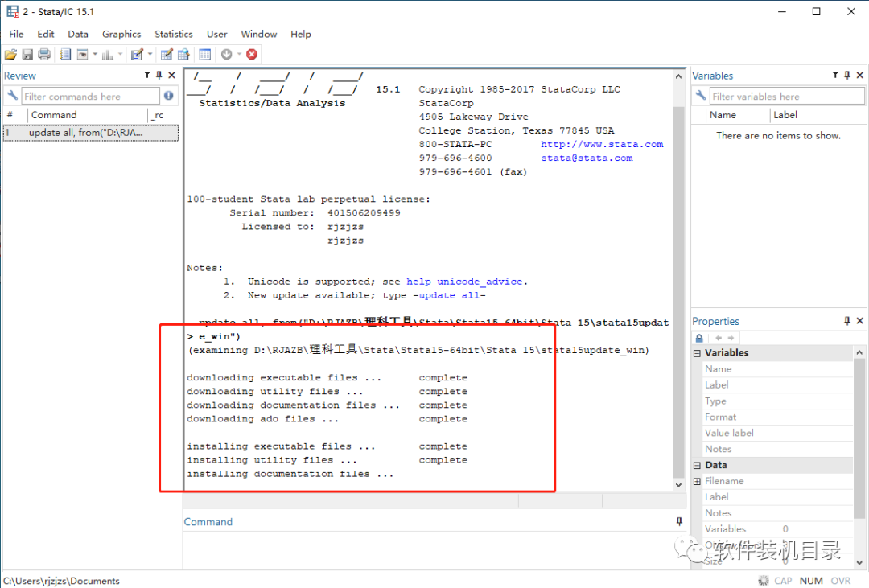Click the Variables panel filter funnel icon

(835, 75)
